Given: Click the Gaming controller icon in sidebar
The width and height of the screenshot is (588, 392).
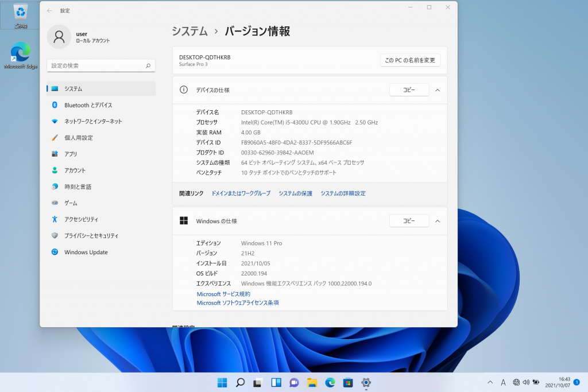Looking at the screenshot, I should 55,203.
